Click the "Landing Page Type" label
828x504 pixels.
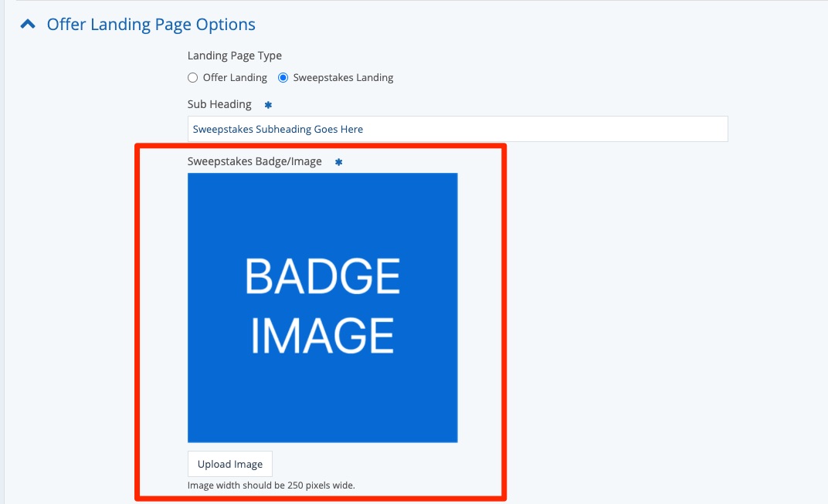235,56
